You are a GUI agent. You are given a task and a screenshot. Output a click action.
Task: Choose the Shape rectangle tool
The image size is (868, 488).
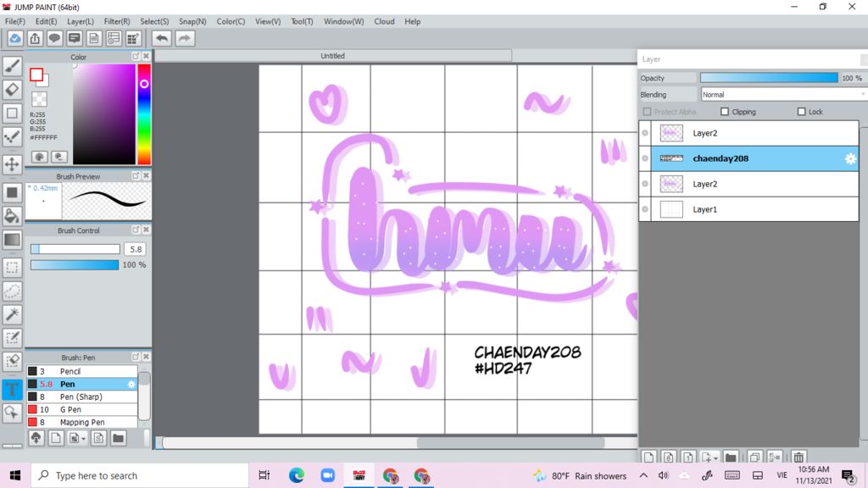click(12, 114)
